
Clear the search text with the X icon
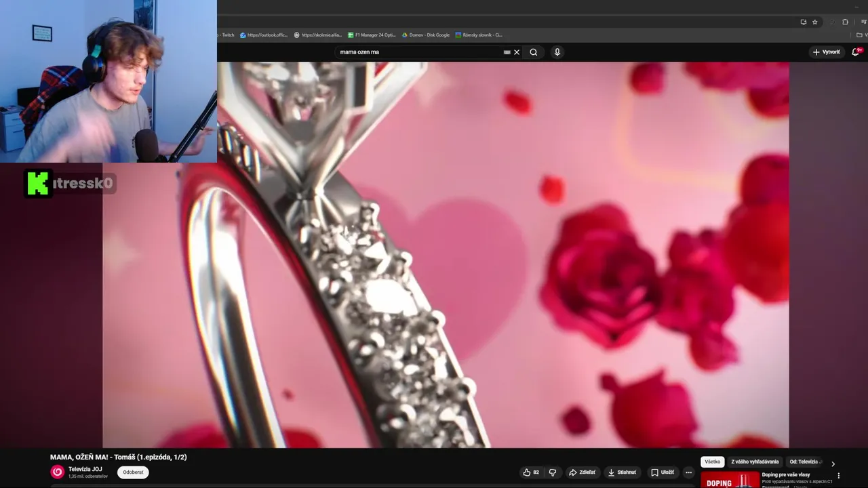pos(517,52)
